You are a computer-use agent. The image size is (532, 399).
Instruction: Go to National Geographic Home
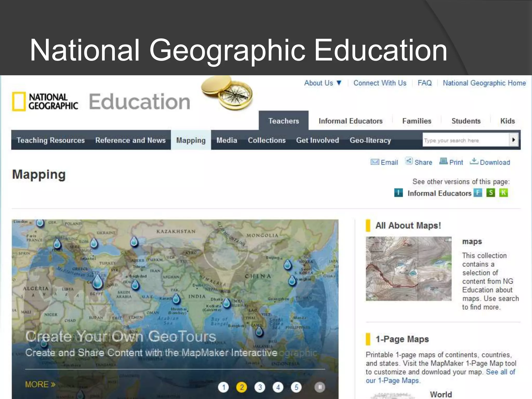coord(484,83)
